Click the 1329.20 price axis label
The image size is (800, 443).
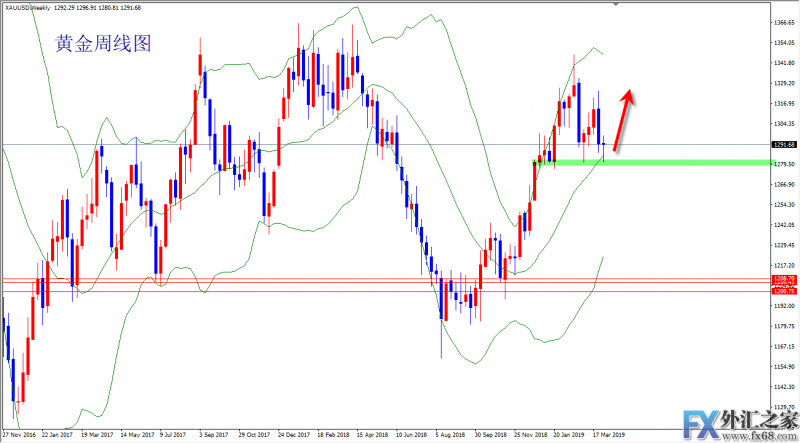(x=783, y=84)
